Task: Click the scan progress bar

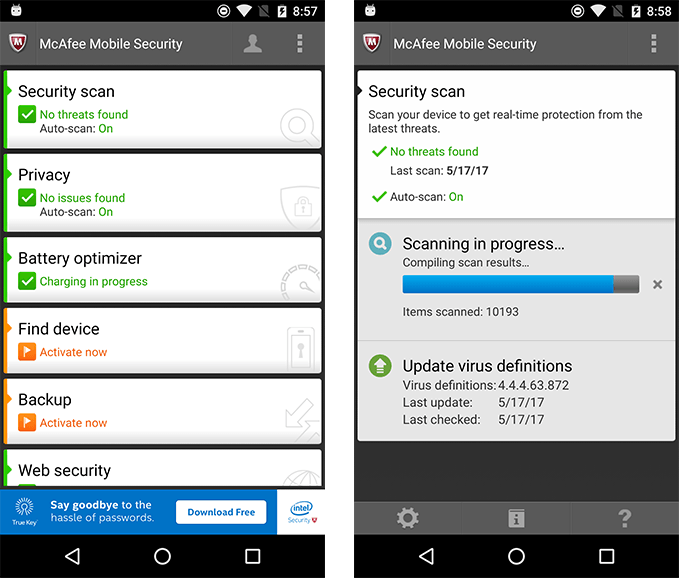Action: (521, 284)
